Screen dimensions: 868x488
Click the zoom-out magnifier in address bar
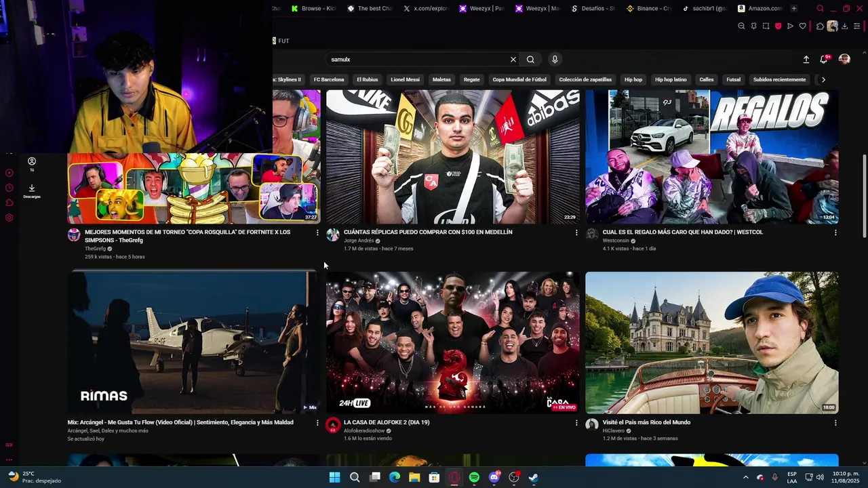[x=741, y=26]
